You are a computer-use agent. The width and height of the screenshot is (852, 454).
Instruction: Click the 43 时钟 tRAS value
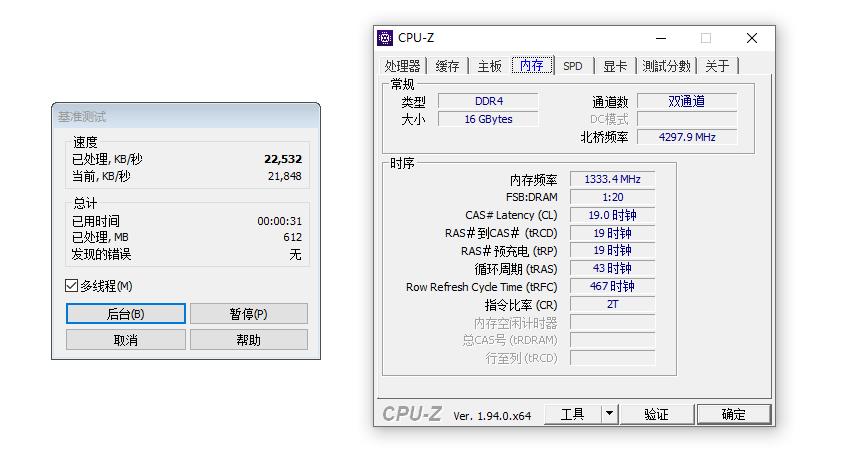[612, 268]
